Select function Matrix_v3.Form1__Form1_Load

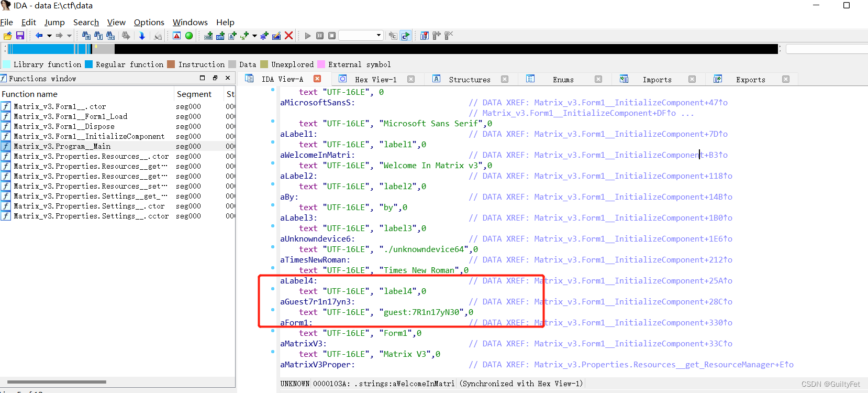point(70,116)
